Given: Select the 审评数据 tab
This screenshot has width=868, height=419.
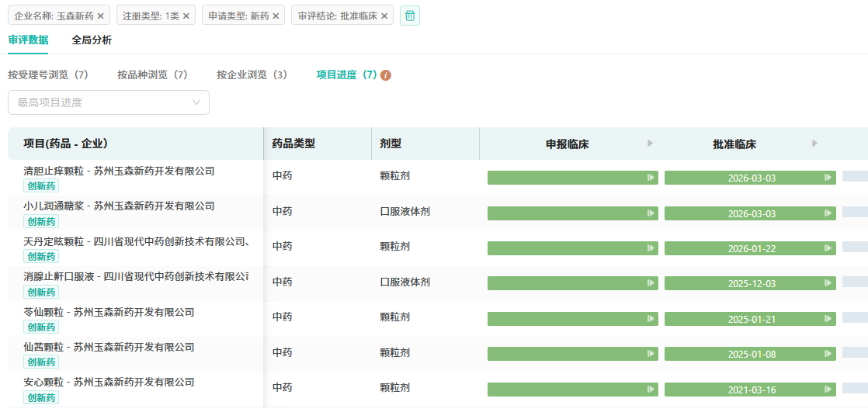Looking at the screenshot, I should (x=28, y=40).
